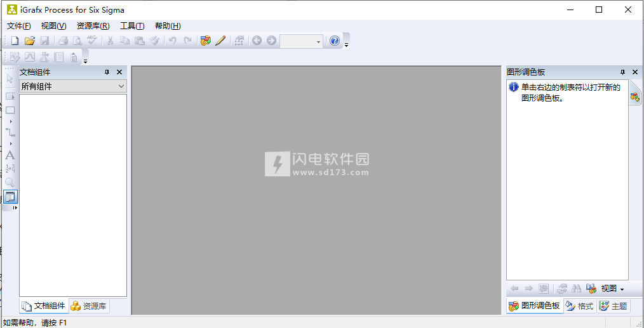Open new palette icon on right tab

coord(635,97)
